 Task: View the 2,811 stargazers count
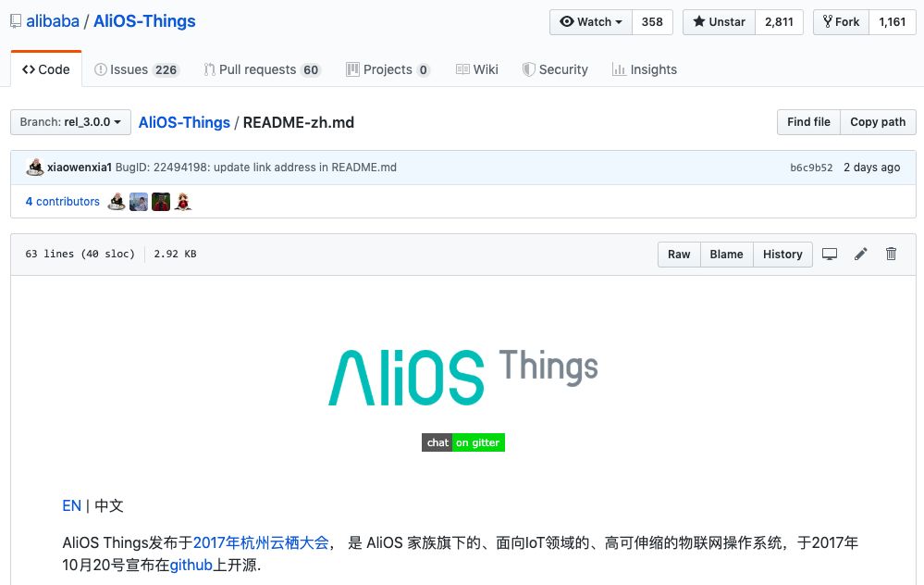point(779,22)
